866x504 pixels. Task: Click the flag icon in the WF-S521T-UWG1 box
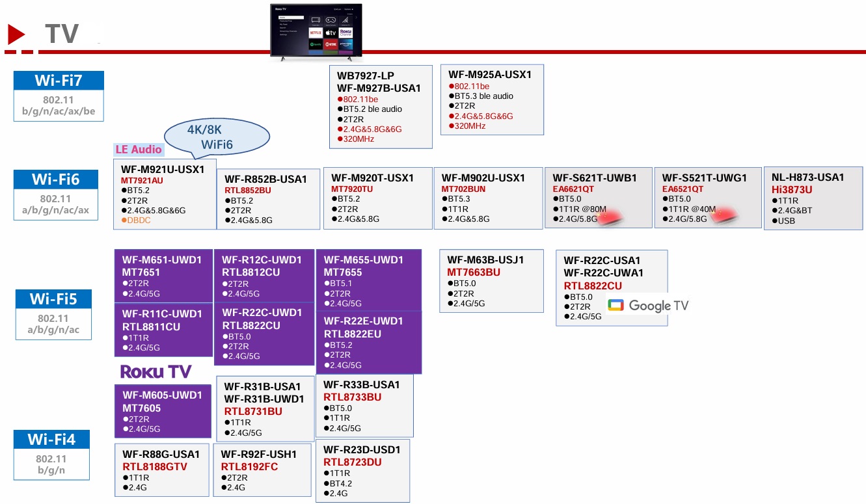pyautogui.click(x=721, y=218)
